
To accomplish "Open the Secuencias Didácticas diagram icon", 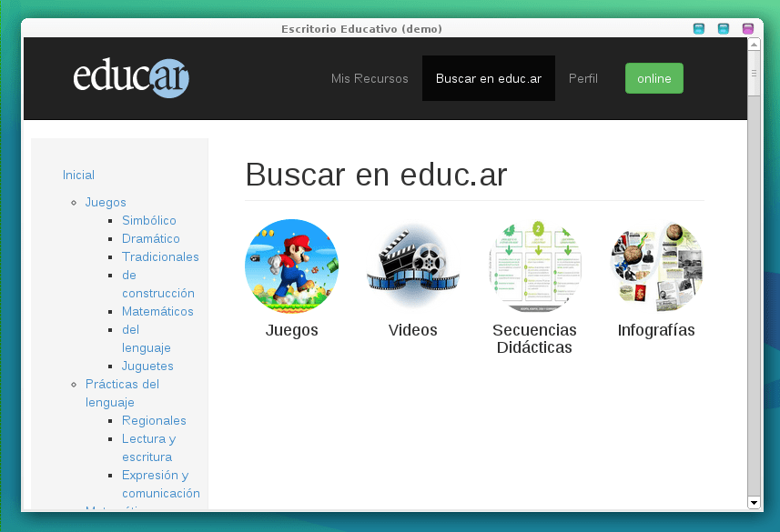I will [534, 266].
